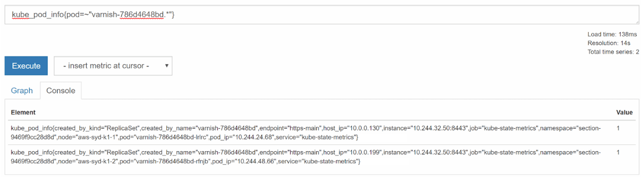This screenshot has width=644, height=182.
Task: Click the Value column header
Action: [x=624, y=112]
